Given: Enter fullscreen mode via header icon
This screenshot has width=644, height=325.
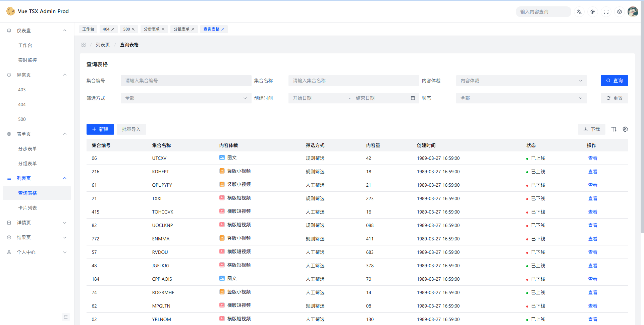Looking at the screenshot, I should [x=606, y=12].
